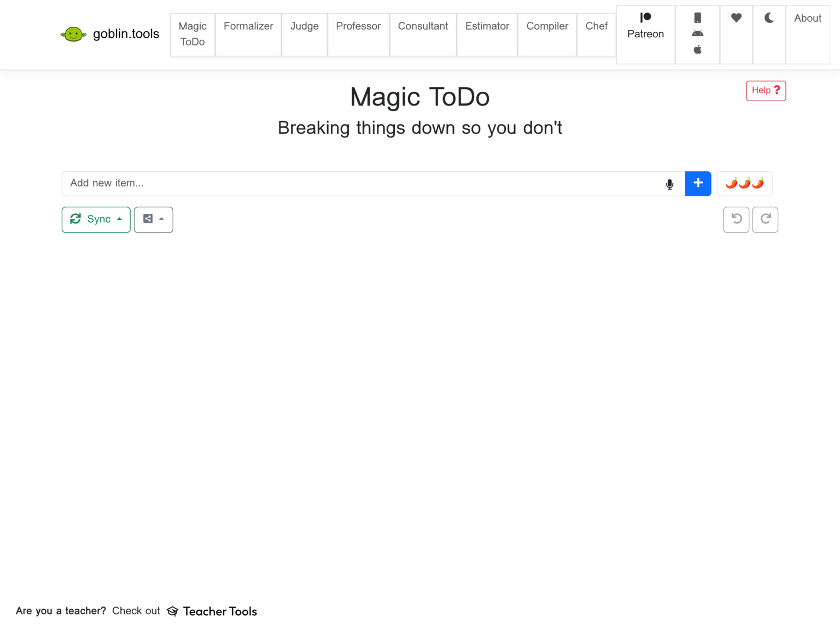
Task: Open the About page
Action: 807,19
